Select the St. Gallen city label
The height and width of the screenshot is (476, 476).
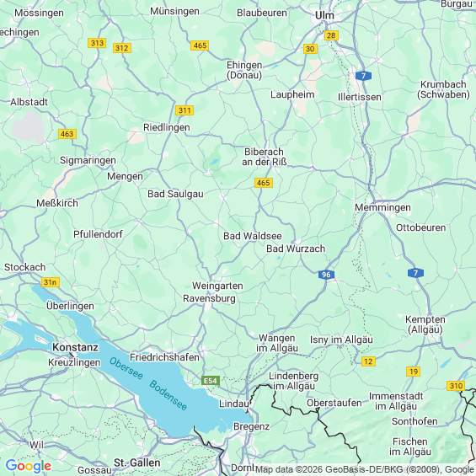pyautogui.click(x=137, y=463)
